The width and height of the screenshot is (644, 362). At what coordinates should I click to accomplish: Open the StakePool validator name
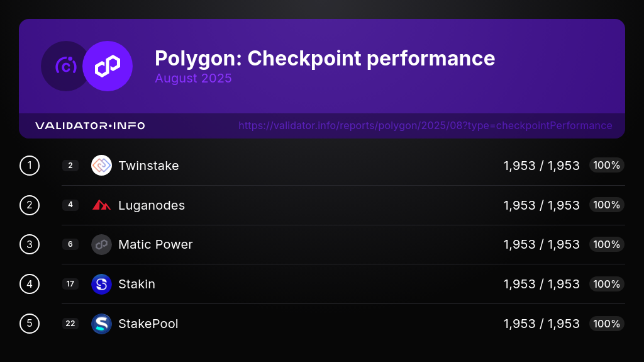tap(148, 324)
